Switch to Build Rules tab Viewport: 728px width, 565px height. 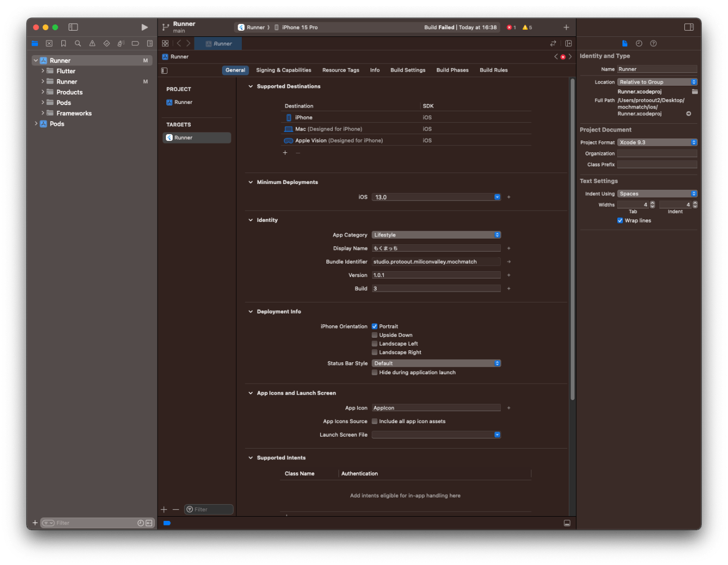(493, 70)
